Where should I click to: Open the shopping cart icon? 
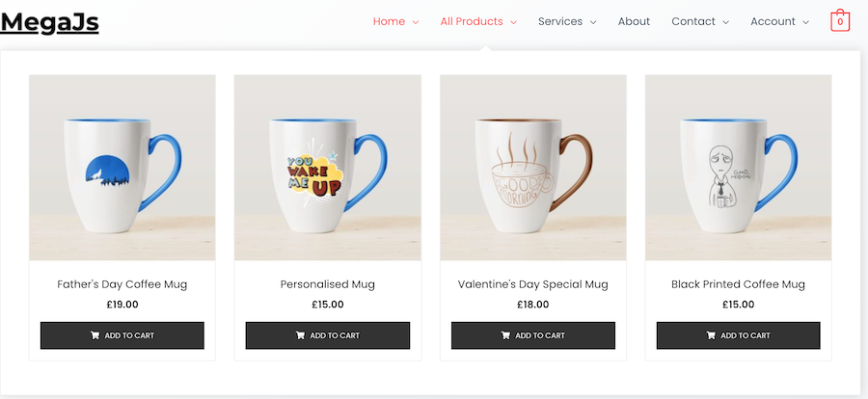pyautogui.click(x=839, y=21)
